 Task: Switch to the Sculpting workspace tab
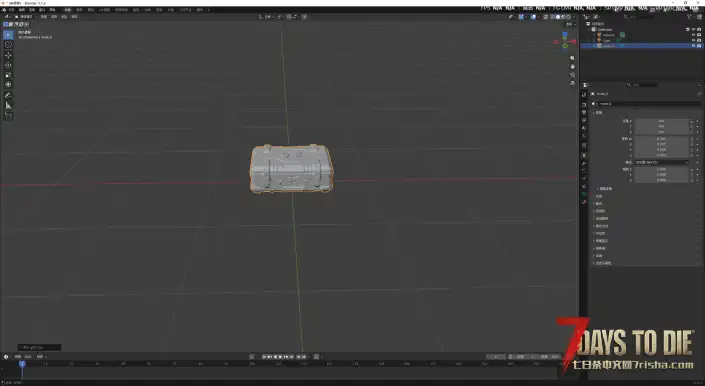(x=91, y=9)
